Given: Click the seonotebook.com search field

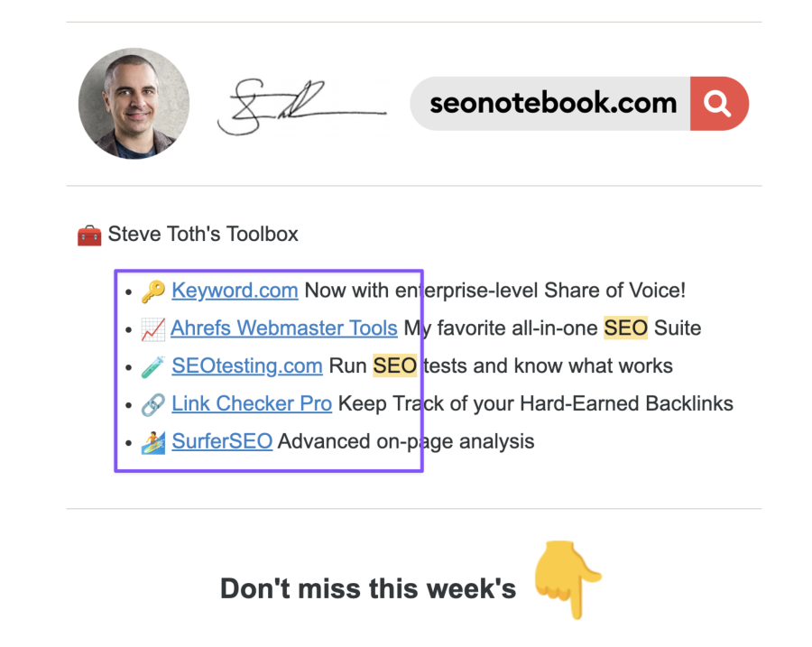Looking at the screenshot, I should tap(550, 104).
